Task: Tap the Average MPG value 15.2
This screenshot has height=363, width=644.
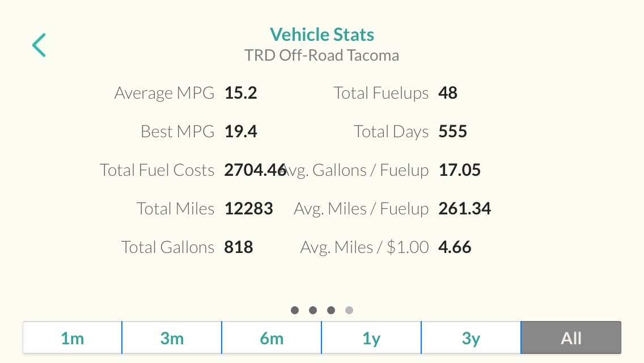Action: click(x=241, y=93)
